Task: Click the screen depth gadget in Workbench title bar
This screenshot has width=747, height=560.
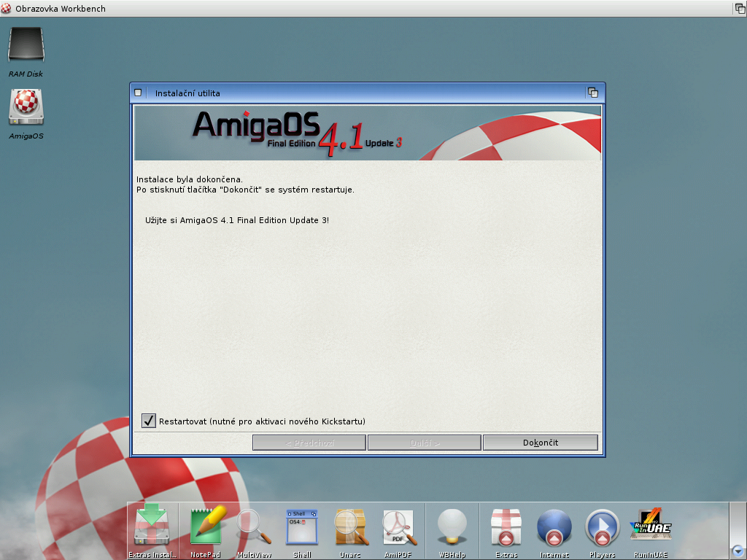Action: [740, 8]
